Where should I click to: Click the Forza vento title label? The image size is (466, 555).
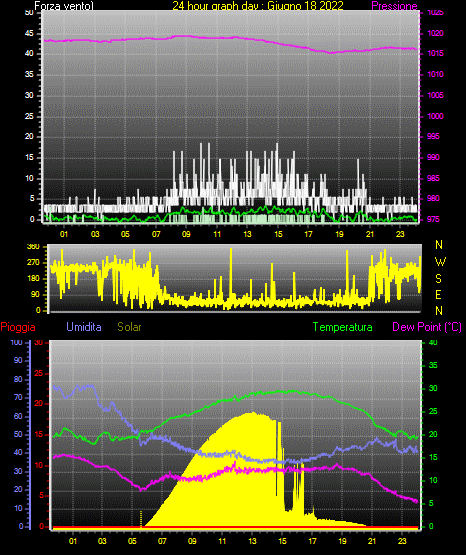64,6
